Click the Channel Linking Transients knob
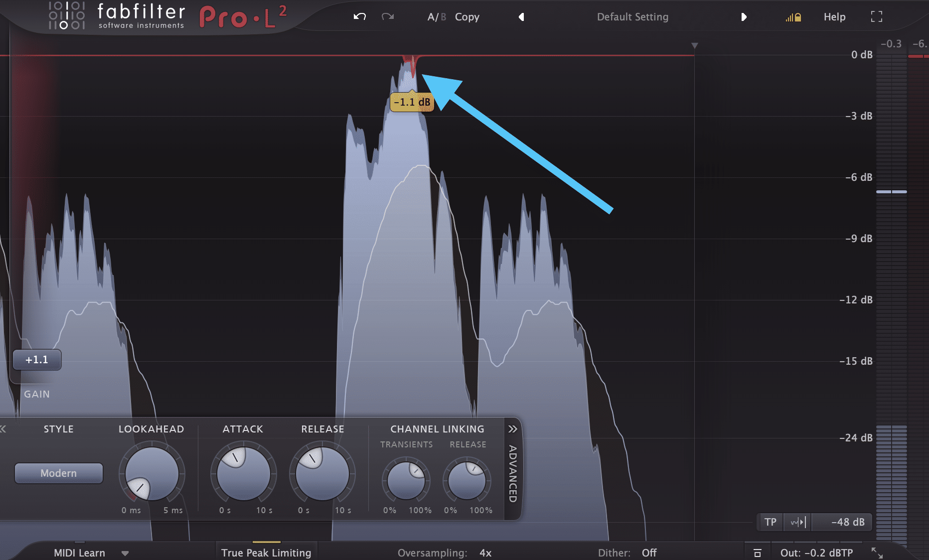Viewport: 929px width, 560px height. tap(406, 481)
